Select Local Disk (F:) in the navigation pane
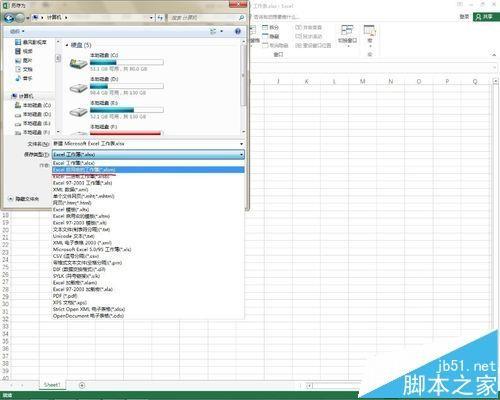 [x=33, y=132]
